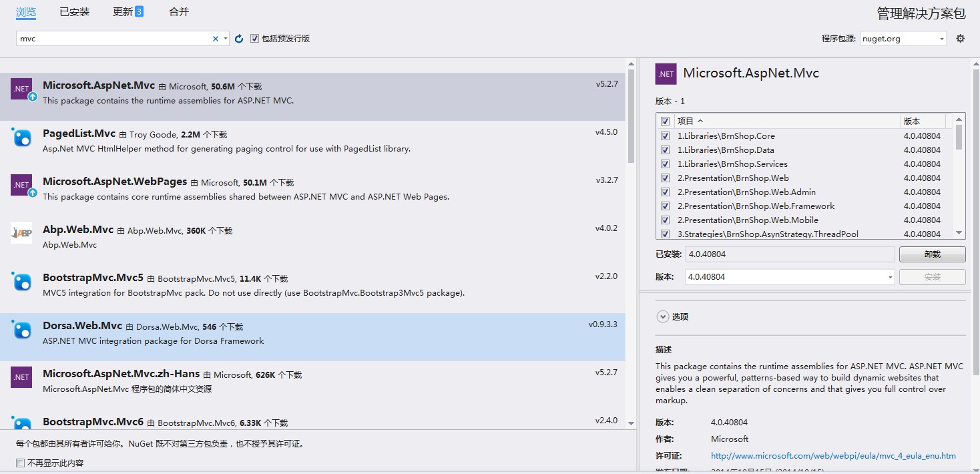
Task: Click the Microsoft.AspNet.WebPages .NET icon
Action: (x=21, y=185)
